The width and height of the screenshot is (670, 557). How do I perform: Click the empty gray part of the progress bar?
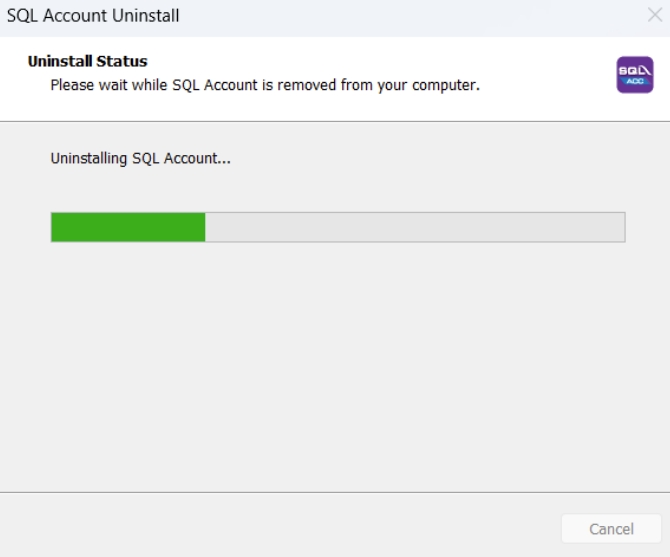415,227
